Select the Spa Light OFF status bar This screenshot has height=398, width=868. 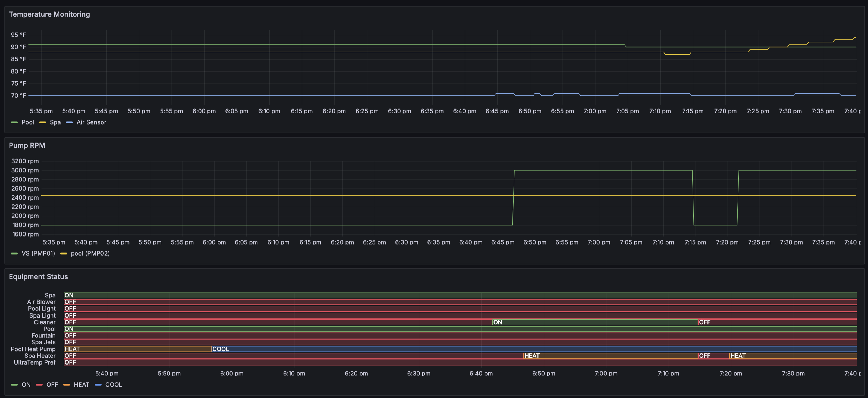click(x=460, y=315)
